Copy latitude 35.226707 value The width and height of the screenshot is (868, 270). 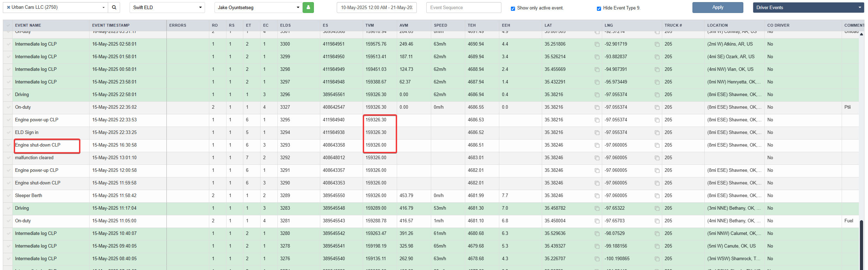click(597, 259)
